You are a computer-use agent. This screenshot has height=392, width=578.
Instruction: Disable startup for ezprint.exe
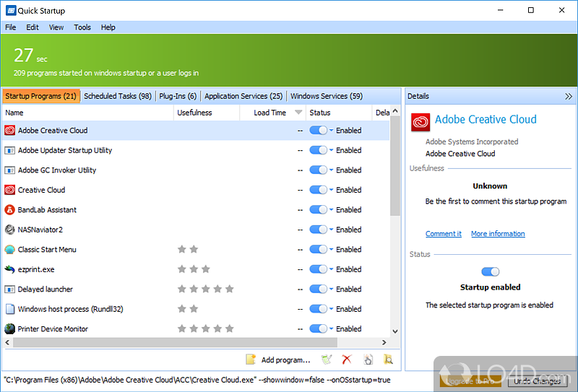click(318, 269)
